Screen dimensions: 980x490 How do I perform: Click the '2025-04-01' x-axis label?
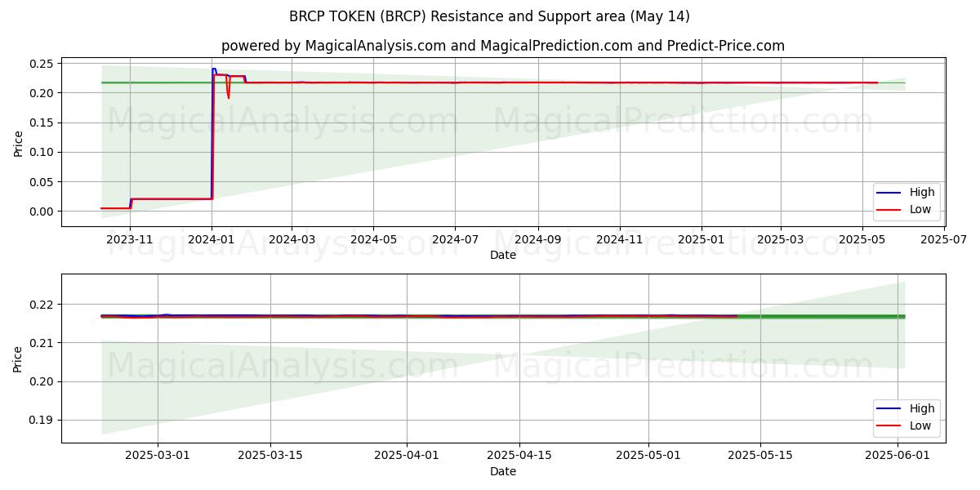[x=407, y=456]
